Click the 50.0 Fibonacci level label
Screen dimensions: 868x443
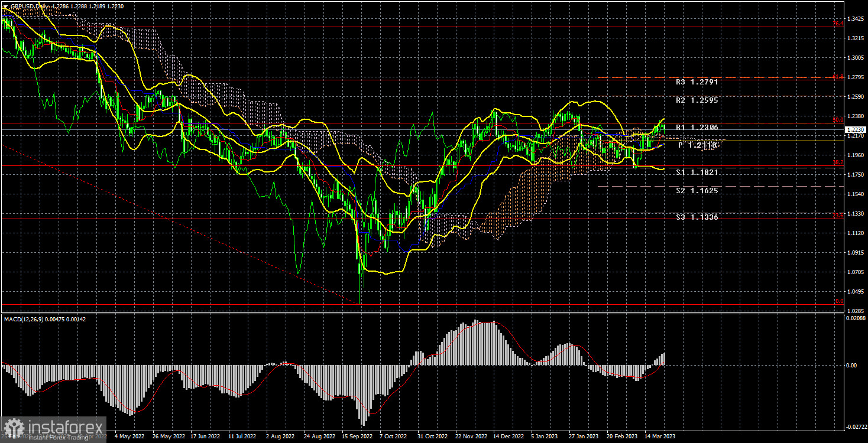pos(838,120)
